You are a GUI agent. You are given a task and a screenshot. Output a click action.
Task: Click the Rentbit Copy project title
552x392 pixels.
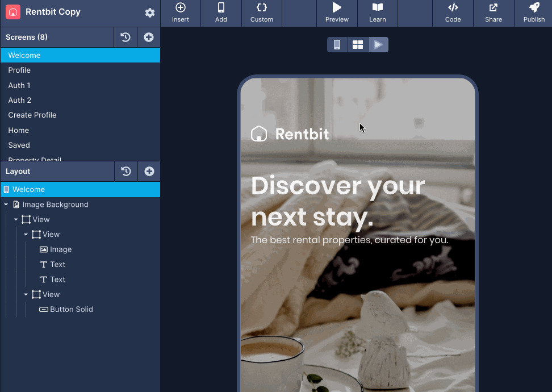[x=53, y=12]
